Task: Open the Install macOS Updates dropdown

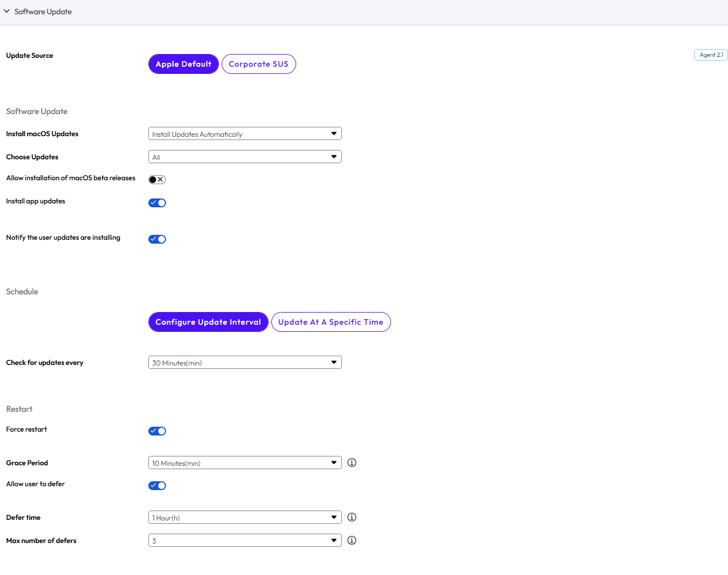Action: pyautogui.click(x=245, y=133)
